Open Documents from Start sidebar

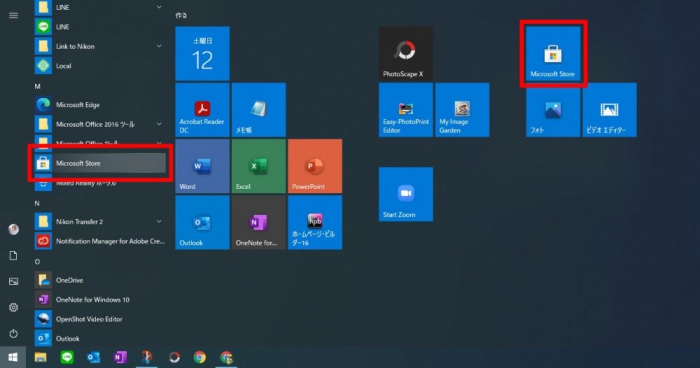pyautogui.click(x=13, y=255)
